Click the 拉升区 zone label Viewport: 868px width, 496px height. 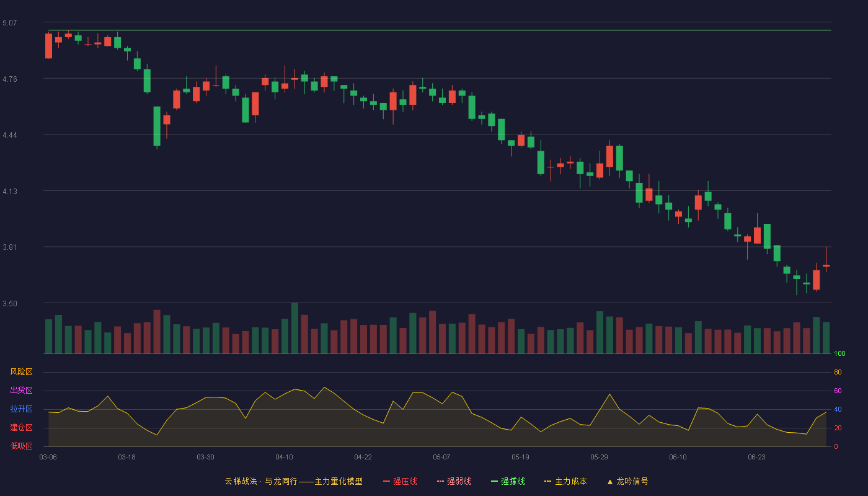pos(21,409)
